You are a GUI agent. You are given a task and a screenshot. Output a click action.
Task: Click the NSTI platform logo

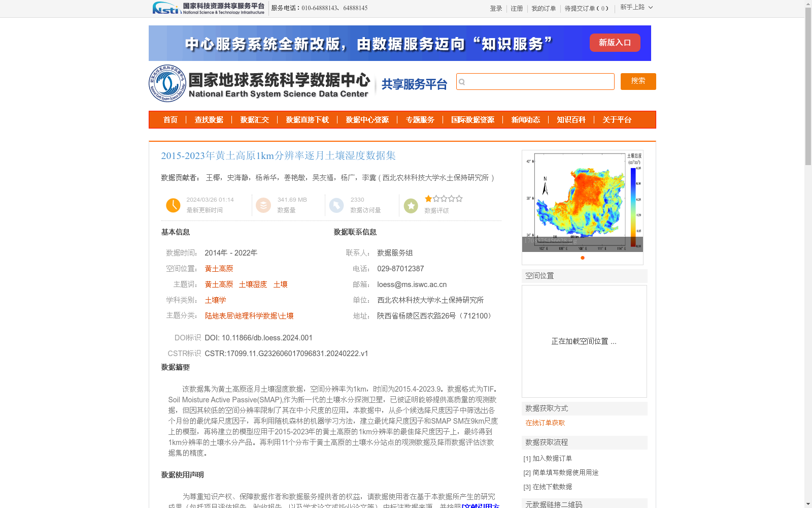tap(209, 8)
